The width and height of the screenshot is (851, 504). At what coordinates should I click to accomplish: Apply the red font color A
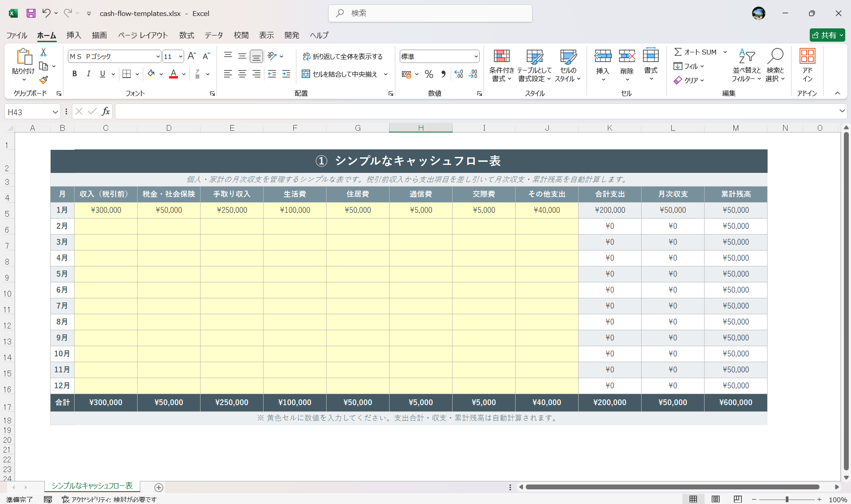coord(173,74)
